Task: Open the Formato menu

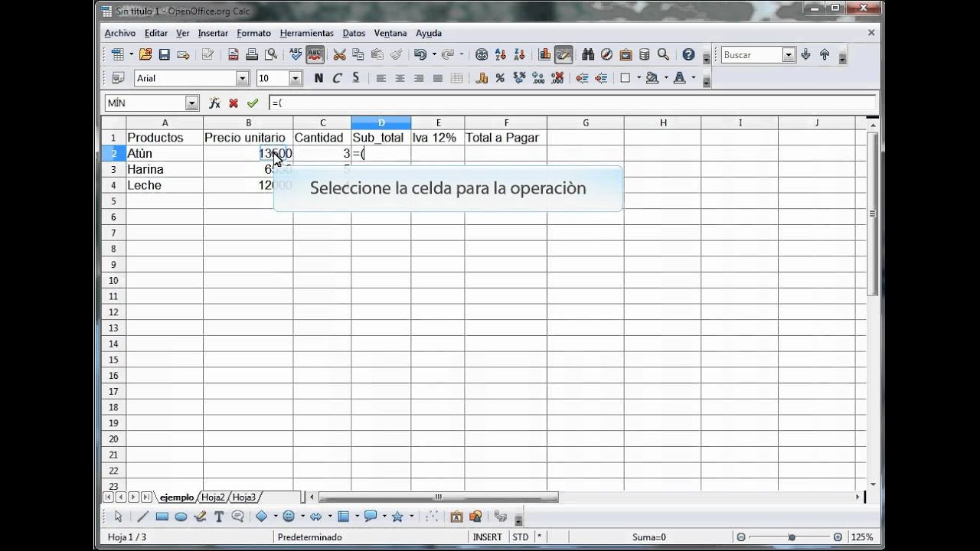Action: point(254,33)
